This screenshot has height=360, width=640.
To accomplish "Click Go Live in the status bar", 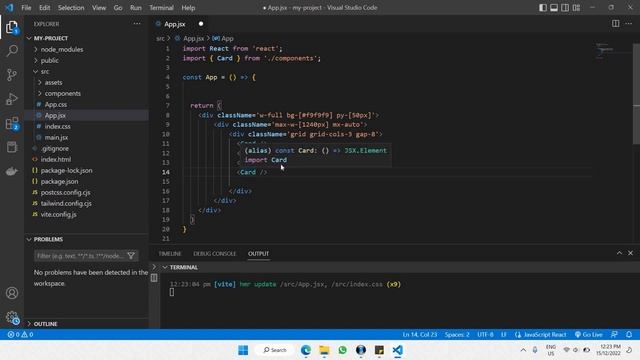I will [x=589, y=334].
